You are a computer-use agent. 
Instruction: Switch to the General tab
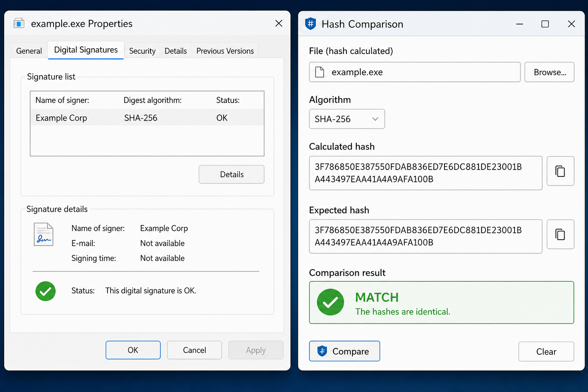pos(29,51)
